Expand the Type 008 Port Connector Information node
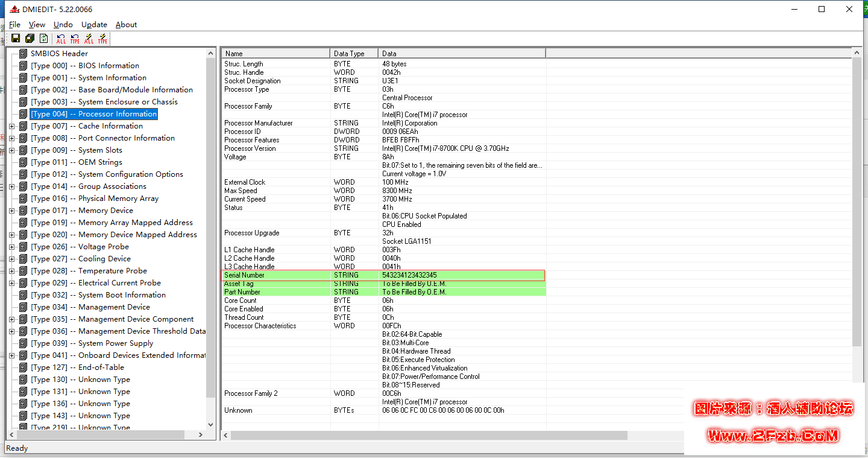 (x=12, y=138)
